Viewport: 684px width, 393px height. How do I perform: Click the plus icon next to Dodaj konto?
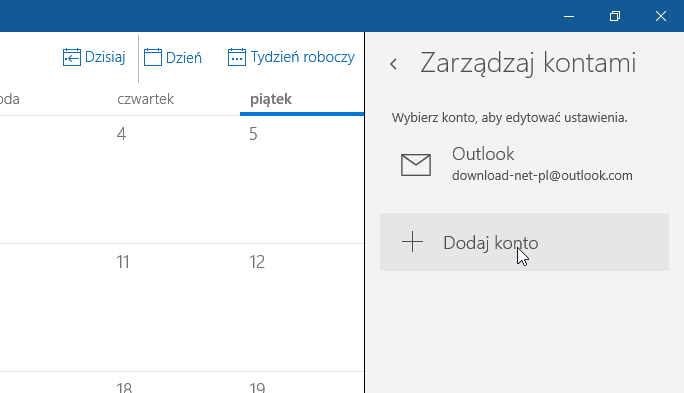tap(412, 242)
